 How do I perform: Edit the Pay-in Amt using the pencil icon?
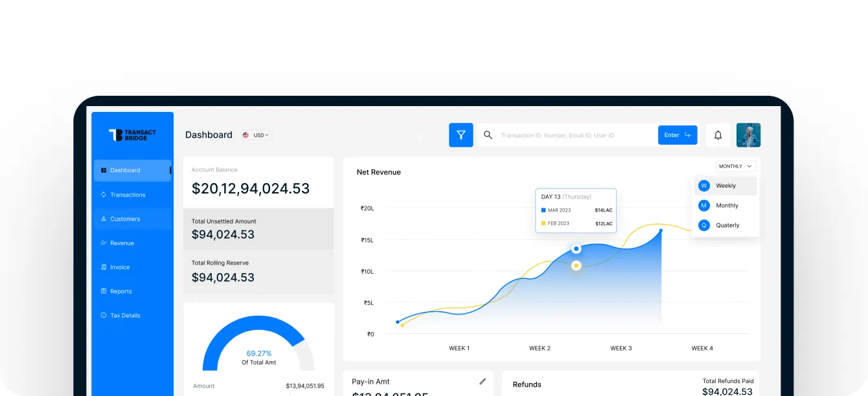tap(482, 381)
